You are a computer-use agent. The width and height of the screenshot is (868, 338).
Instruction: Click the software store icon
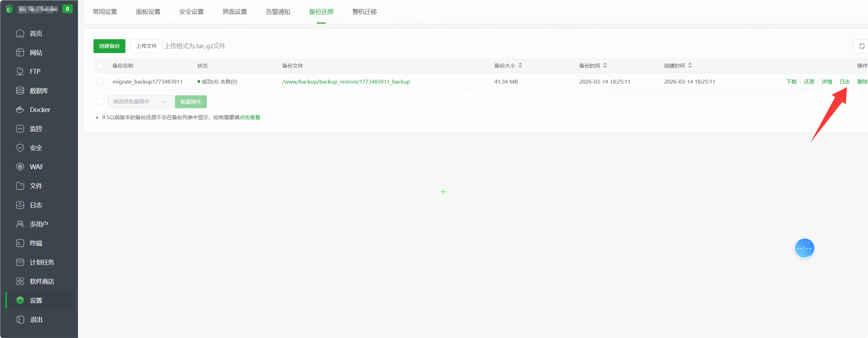click(x=20, y=281)
